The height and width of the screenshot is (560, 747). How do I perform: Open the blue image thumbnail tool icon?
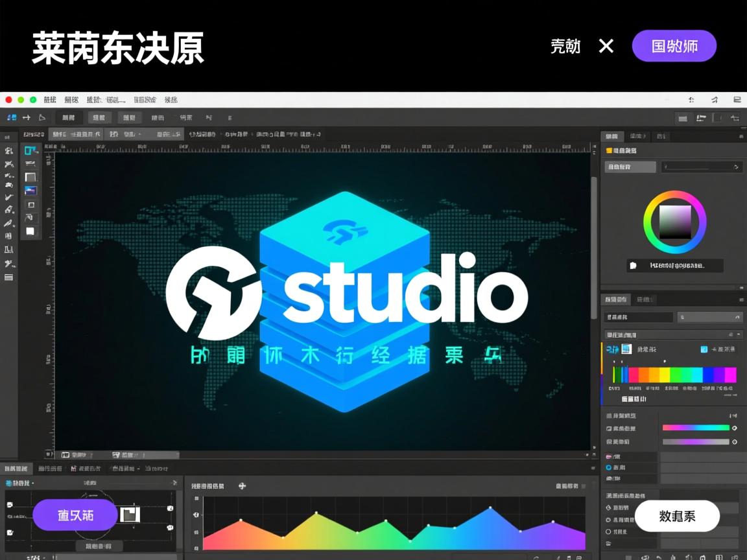[x=29, y=190]
